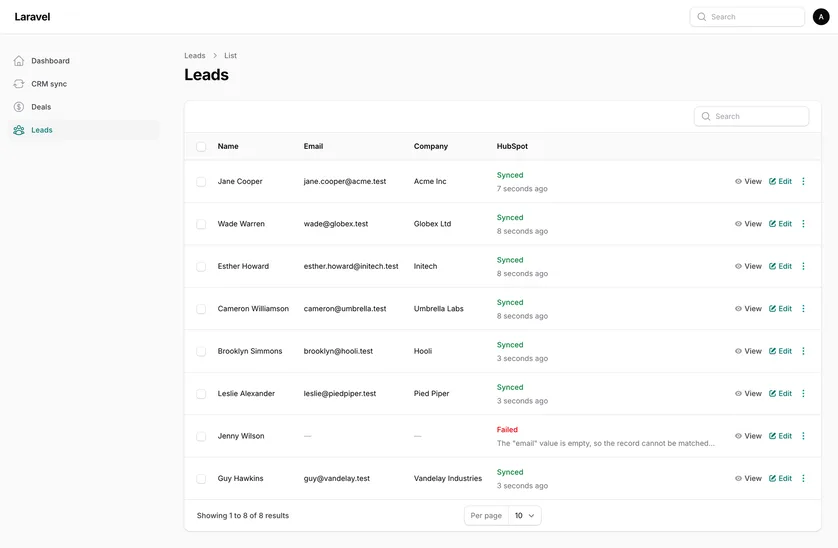Click jane.cooper@acme.test email cell
The width and height of the screenshot is (838, 548).
345,181
